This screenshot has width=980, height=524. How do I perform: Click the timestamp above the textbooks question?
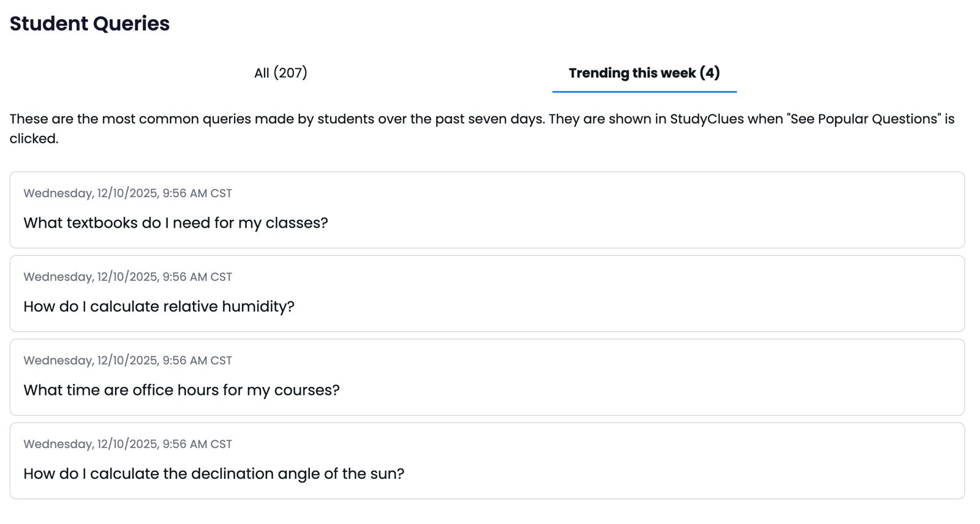[x=127, y=193]
